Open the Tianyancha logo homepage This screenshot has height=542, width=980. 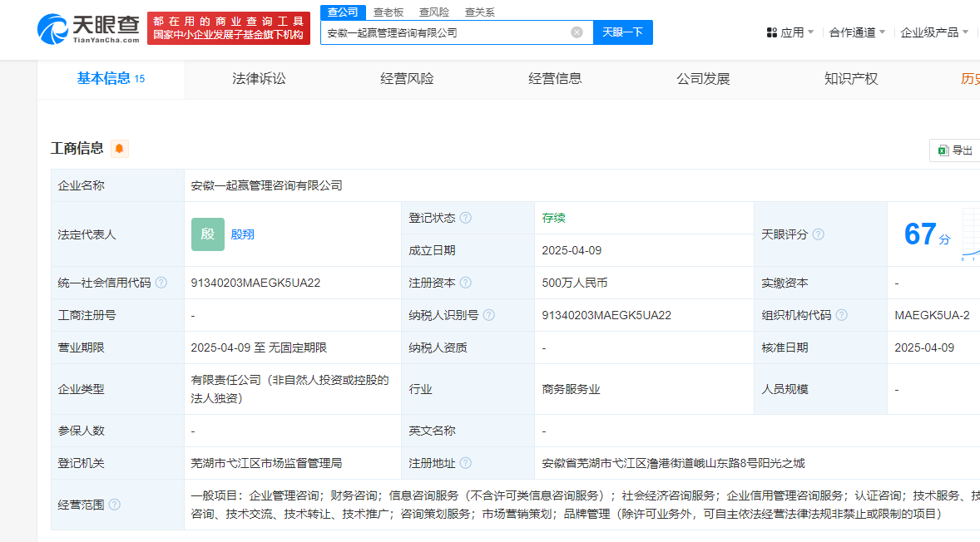pyautogui.click(x=88, y=29)
